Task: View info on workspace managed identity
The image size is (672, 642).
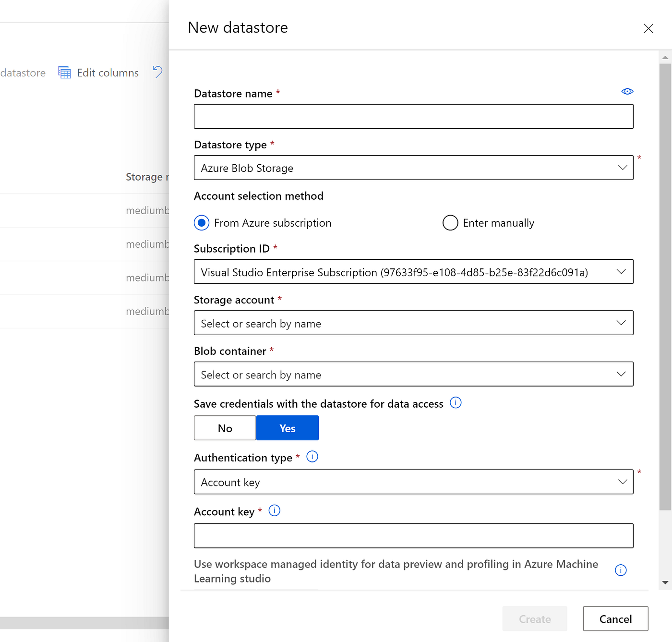Action: [621, 570]
